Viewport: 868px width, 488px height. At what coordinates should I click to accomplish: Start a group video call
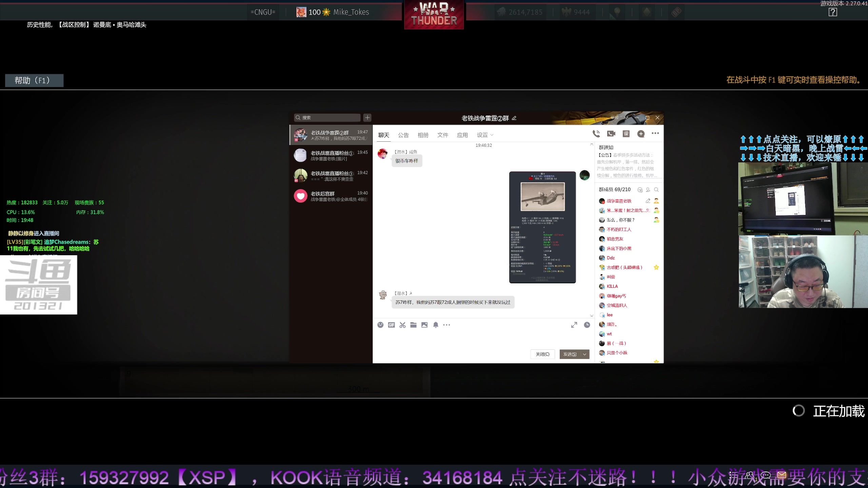(x=611, y=134)
